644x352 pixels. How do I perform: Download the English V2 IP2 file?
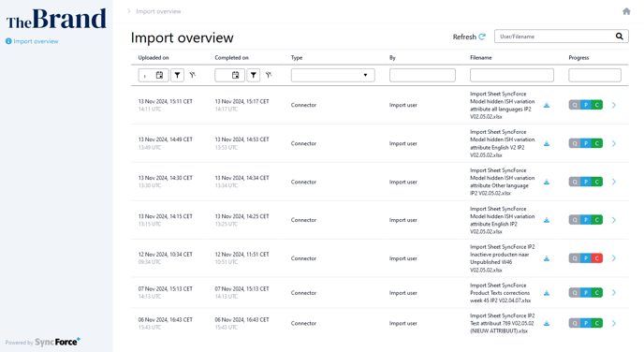[x=547, y=144]
